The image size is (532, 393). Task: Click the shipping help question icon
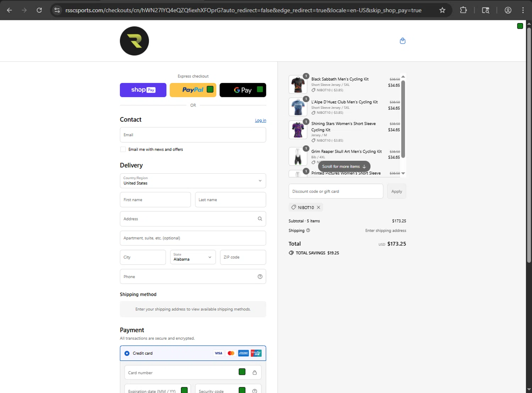pos(308,230)
